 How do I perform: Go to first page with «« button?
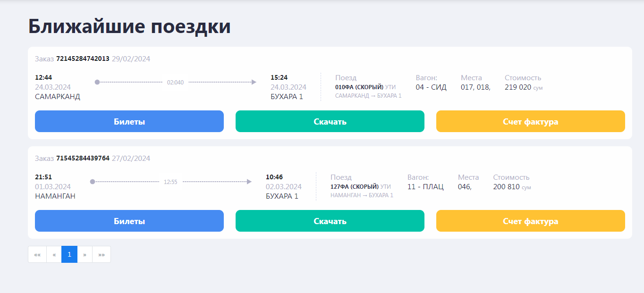[37, 254]
